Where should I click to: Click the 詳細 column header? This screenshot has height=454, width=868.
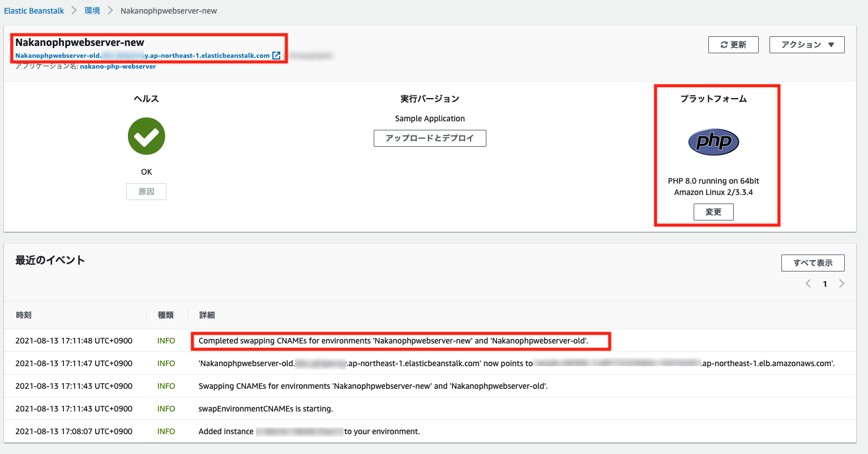pos(207,315)
